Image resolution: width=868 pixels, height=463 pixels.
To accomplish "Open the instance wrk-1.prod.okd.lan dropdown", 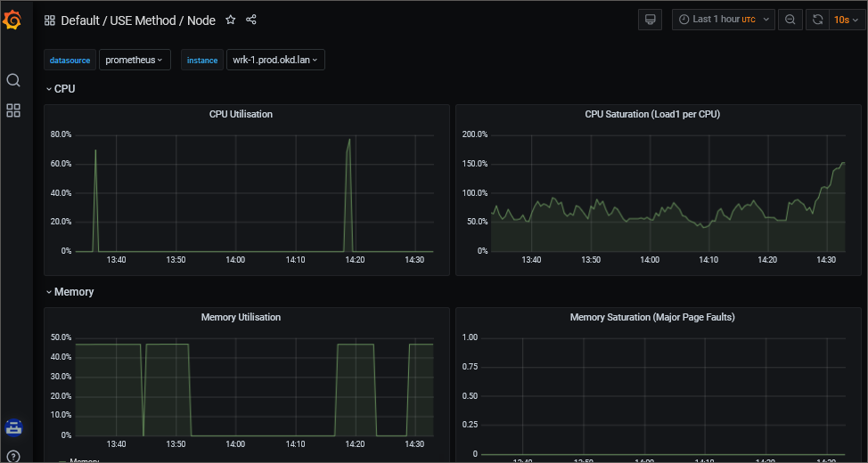I will tap(274, 60).
